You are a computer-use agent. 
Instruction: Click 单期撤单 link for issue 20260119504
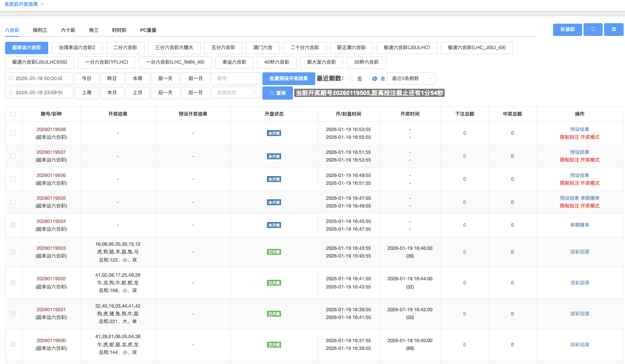pyautogui.click(x=579, y=225)
